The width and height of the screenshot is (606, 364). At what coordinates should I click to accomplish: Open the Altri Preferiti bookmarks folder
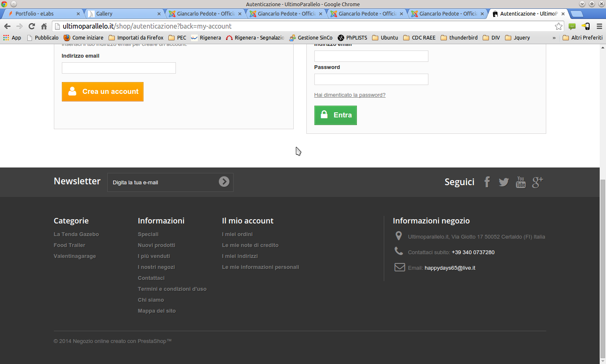pos(582,38)
